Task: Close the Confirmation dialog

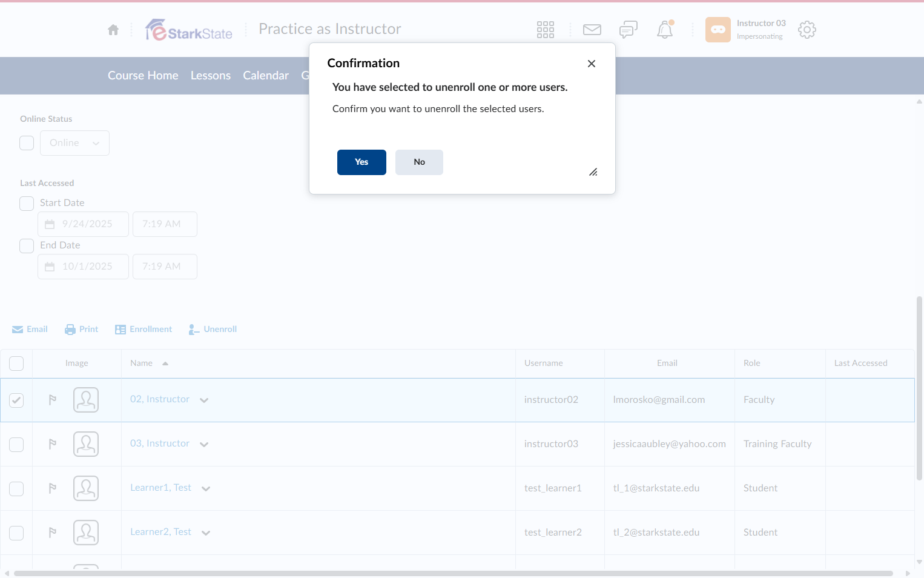Action: pos(592,64)
